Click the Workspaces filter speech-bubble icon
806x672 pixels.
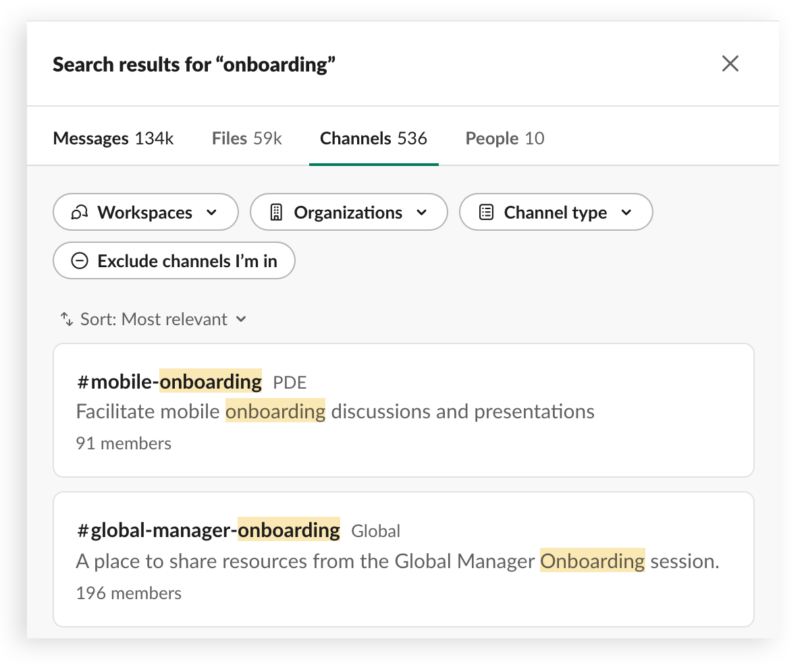(x=81, y=212)
